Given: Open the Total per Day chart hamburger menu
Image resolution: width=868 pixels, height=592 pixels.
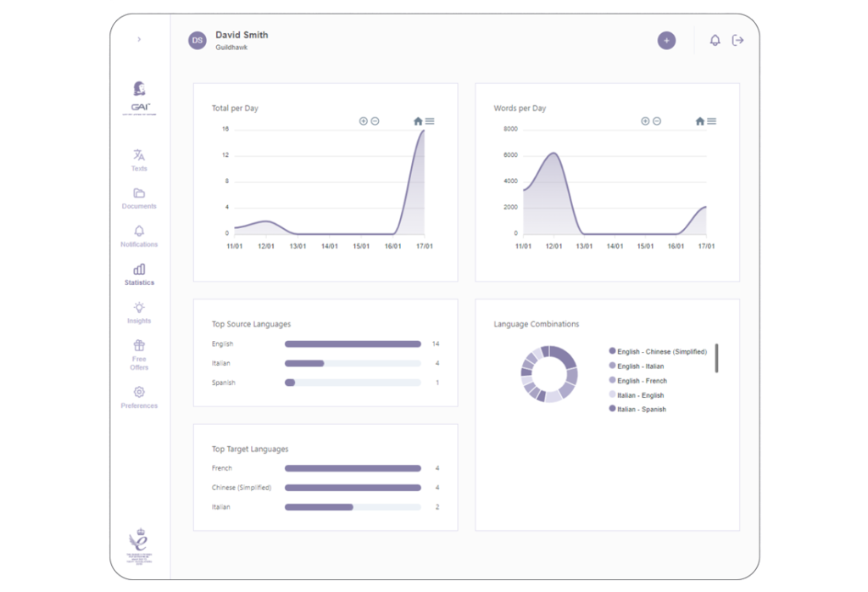Looking at the screenshot, I should click(430, 121).
